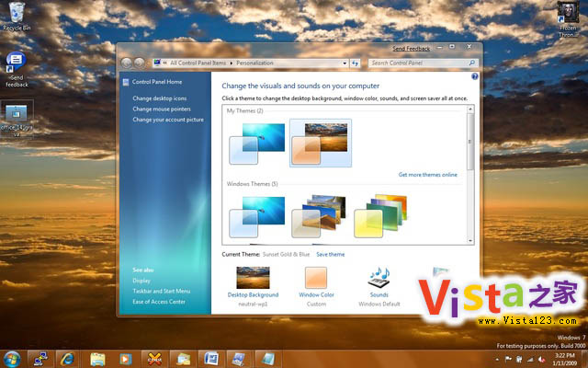Click the theme list scrollbar thumb

[x=470, y=142]
